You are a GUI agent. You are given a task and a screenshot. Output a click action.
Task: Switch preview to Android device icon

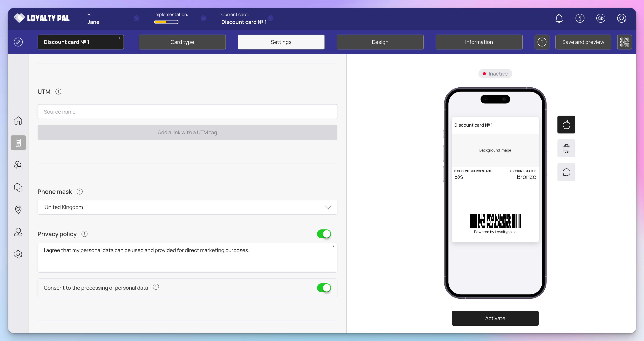(x=566, y=148)
